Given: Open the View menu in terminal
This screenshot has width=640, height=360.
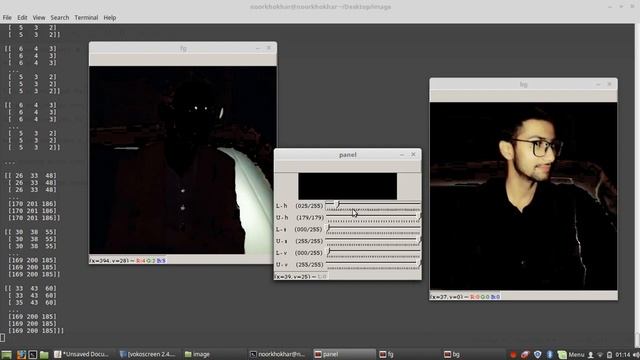Looking at the screenshot, I should pos(39,18).
